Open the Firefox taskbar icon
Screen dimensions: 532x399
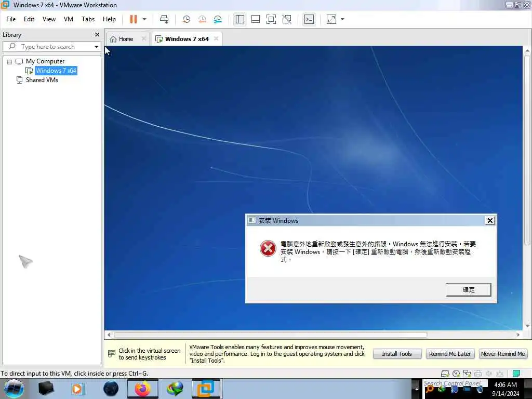coord(143,389)
